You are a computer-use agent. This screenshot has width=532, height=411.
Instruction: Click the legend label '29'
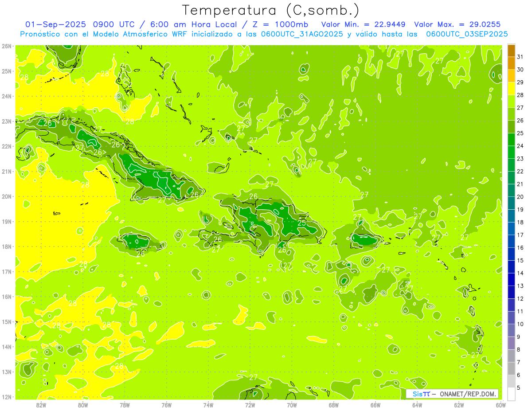click(x=520, y=82)
